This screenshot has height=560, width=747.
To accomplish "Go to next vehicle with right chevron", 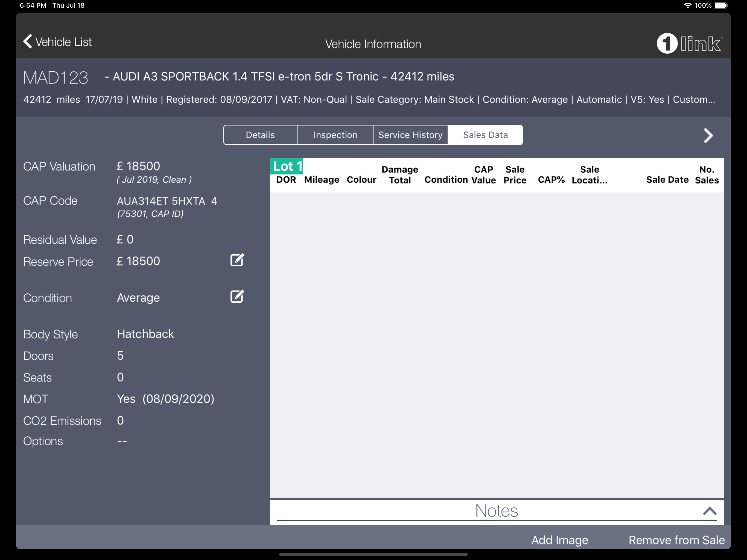I will pyautogui.click(x=708, y=135).
